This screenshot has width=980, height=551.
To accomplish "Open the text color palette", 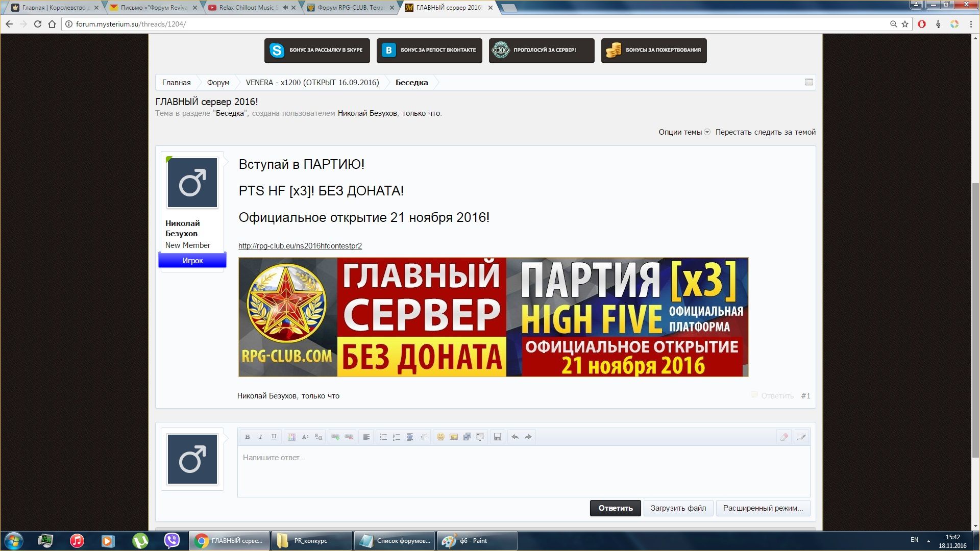I will (291, 437).
